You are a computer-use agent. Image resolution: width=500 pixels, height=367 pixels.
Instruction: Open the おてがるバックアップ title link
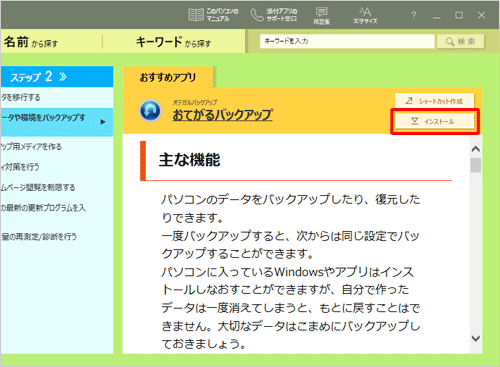(223, 115)
